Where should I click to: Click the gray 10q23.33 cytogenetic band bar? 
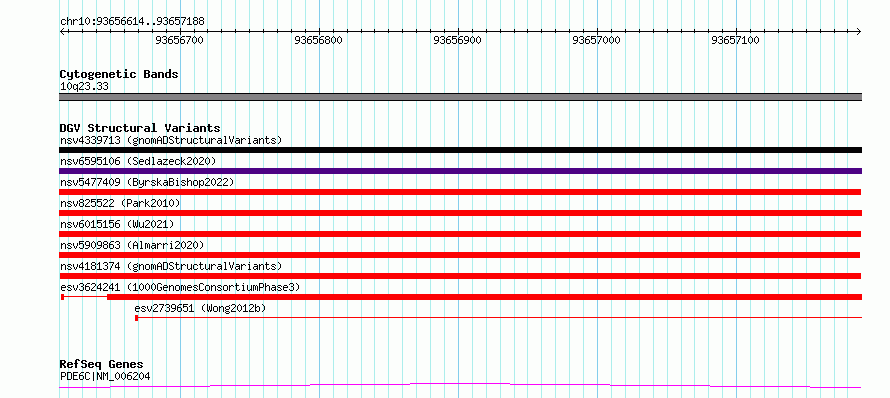(x=460, y=97)
